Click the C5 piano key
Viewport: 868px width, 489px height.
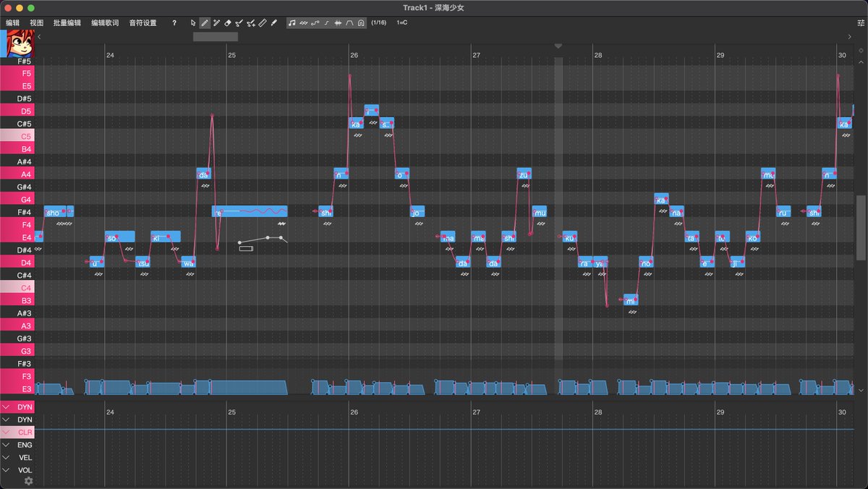coord(17,136)
